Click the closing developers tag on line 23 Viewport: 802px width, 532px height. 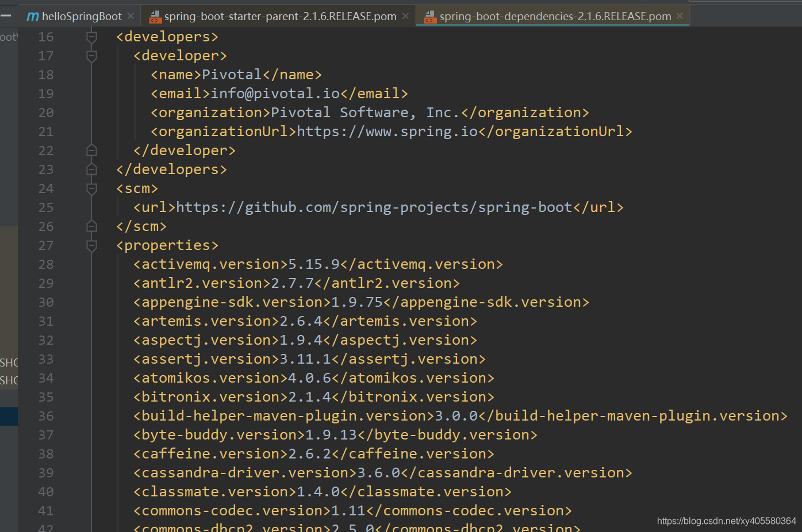[x=171, y=169]
